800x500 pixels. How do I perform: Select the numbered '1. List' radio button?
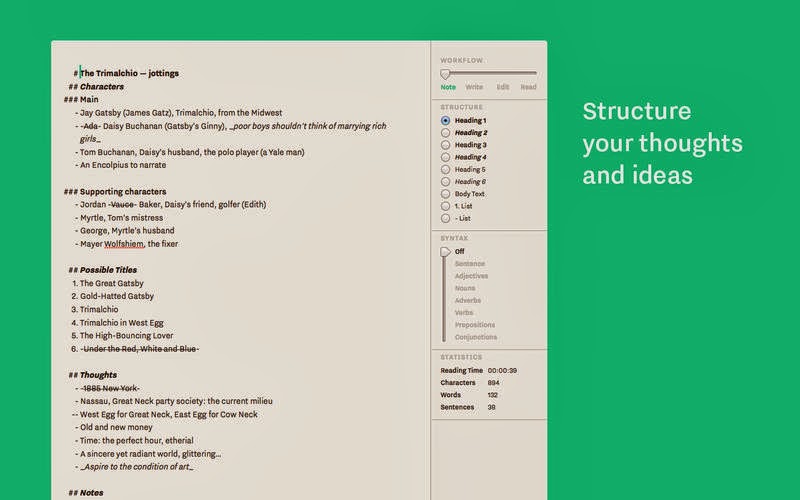(445, 206)
